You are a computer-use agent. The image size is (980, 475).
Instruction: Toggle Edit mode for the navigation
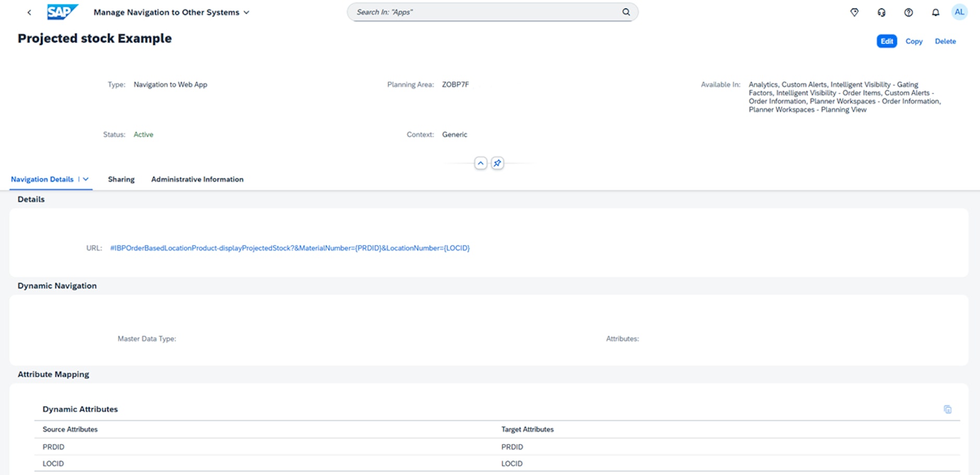pos(887,41)
